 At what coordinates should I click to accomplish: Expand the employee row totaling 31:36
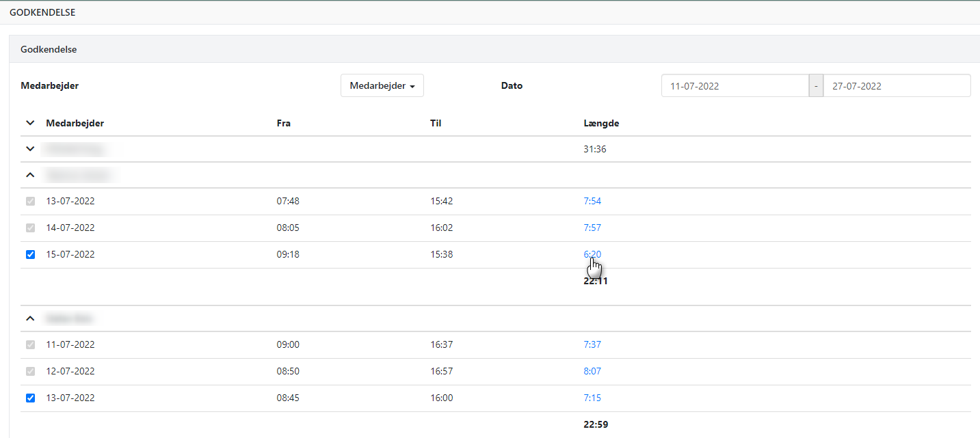coord(29,149)
